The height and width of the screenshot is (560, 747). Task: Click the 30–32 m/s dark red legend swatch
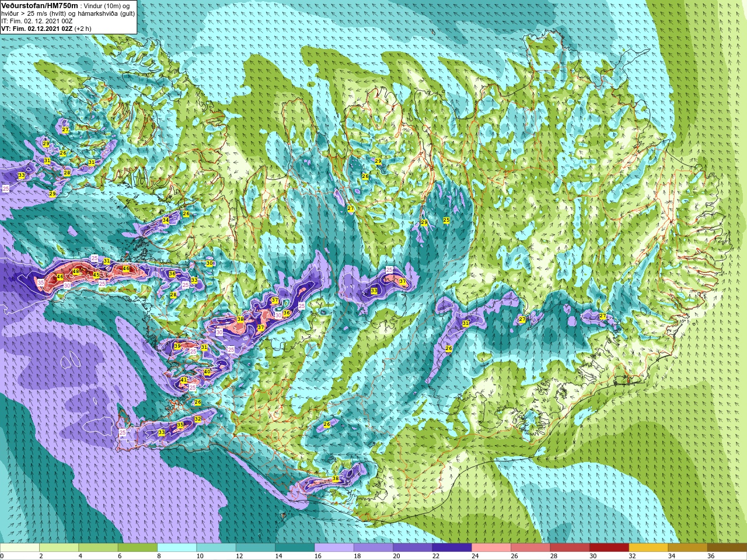tap(609, 548)
